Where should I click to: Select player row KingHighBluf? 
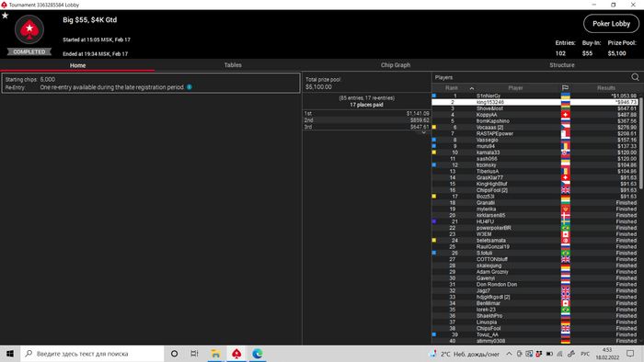coord(535,184)
